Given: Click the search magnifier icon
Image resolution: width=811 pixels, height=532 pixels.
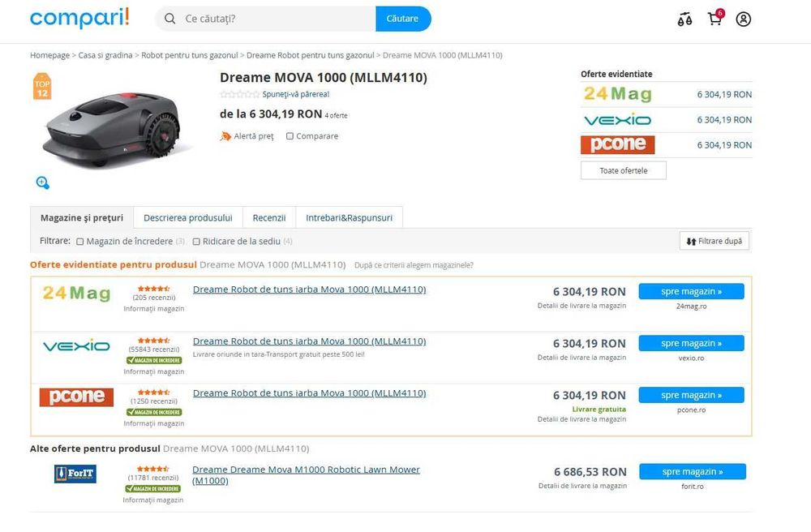Looking at the screenshot, I should click(x=169, y=19).
